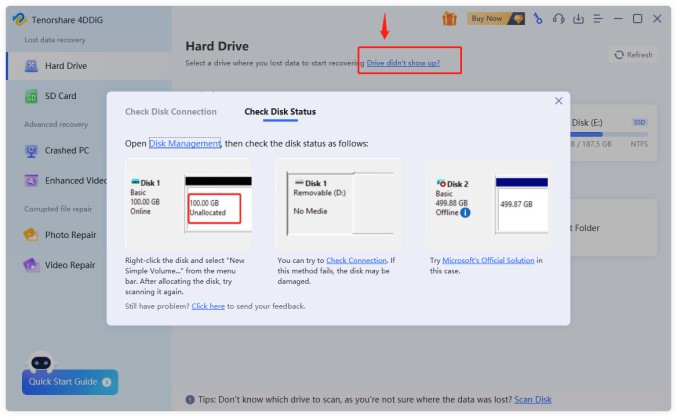This screenshot has width=677, height=418.
Task: Click the download update icon
Action: coord(578,19)
